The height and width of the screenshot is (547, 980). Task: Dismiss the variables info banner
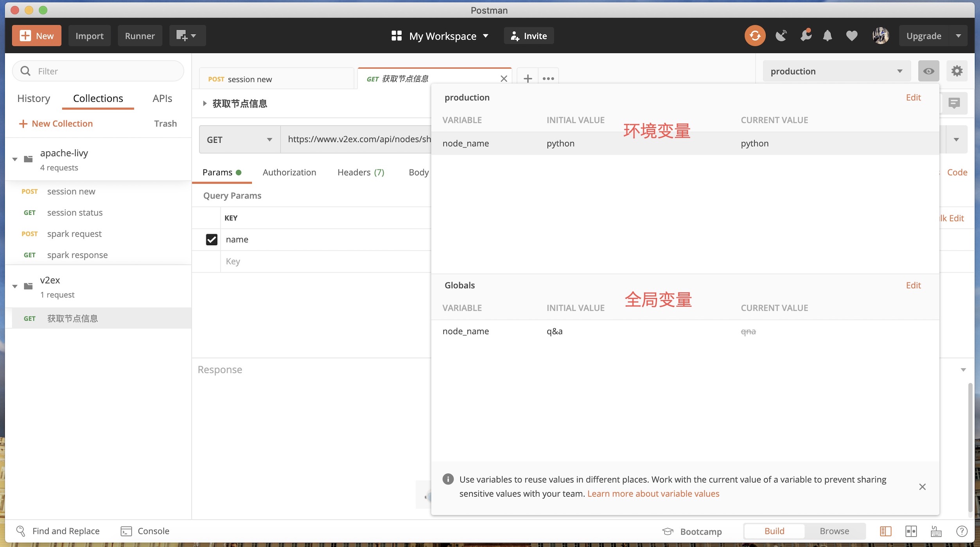(x=922, y=487)
